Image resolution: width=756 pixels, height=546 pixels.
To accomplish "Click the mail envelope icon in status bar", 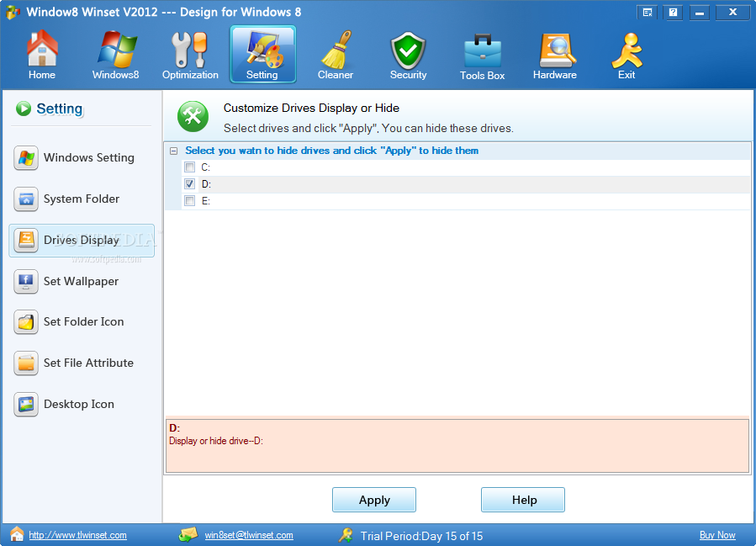I will (x=188, y=534).
